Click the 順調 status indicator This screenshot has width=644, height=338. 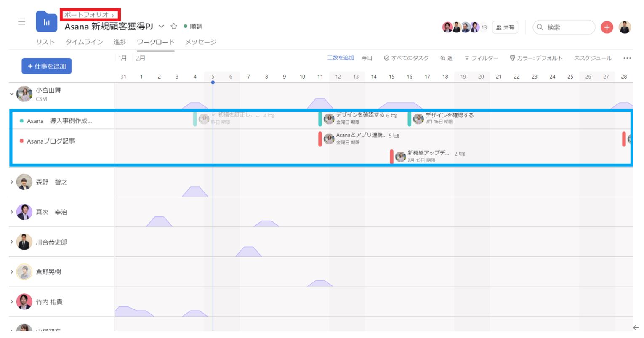[x=193, y=27]
